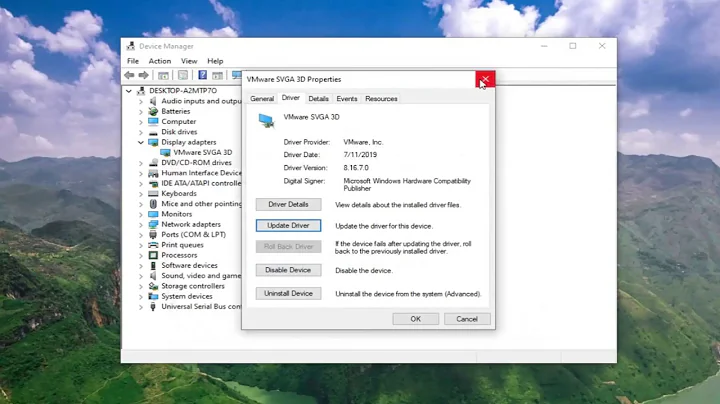Click the Human Interface Devices icon
The width and height of the screenshot is (720, 404).
pyautogui.click(x=153, y=173)
